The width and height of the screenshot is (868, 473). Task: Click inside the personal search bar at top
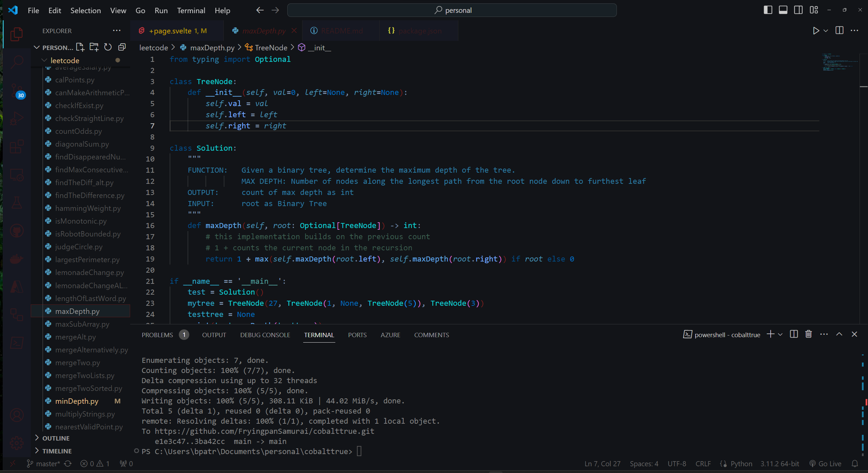(x=452, y=10)
